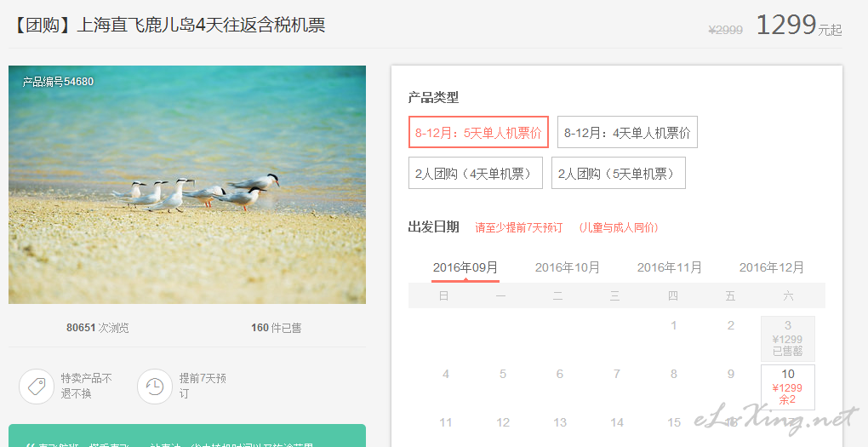
Task: Switch to the 2016年09月 calendar tab
Action: 465,268
